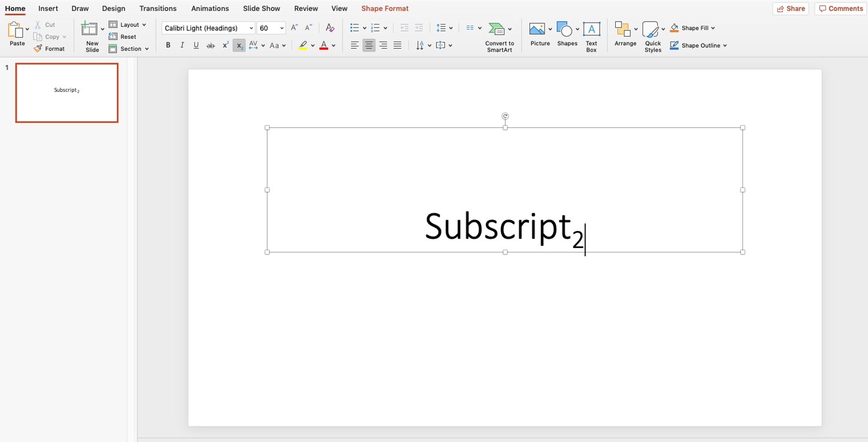Expand the Shape Fill dropdown
The image size is (868, 442).
pos(712,27)
